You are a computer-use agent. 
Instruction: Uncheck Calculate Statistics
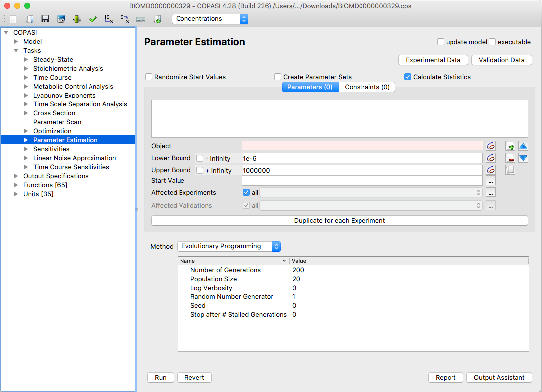pos(408,77)
